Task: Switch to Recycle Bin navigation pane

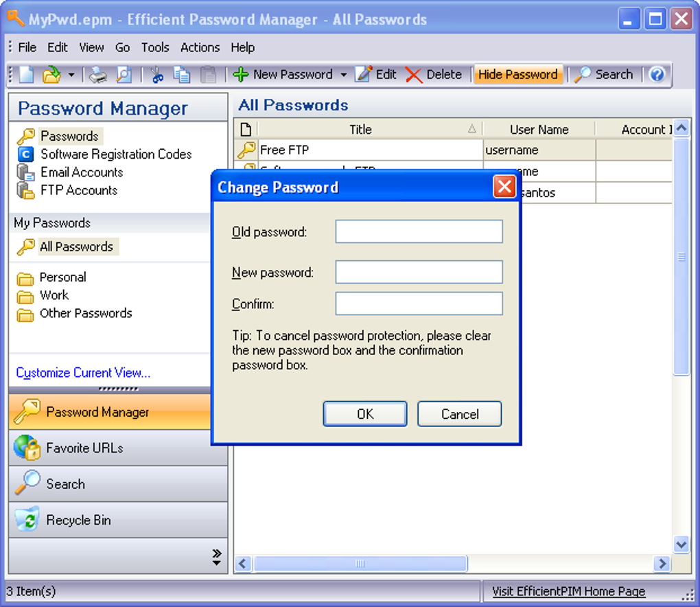Action: (118, 520)
